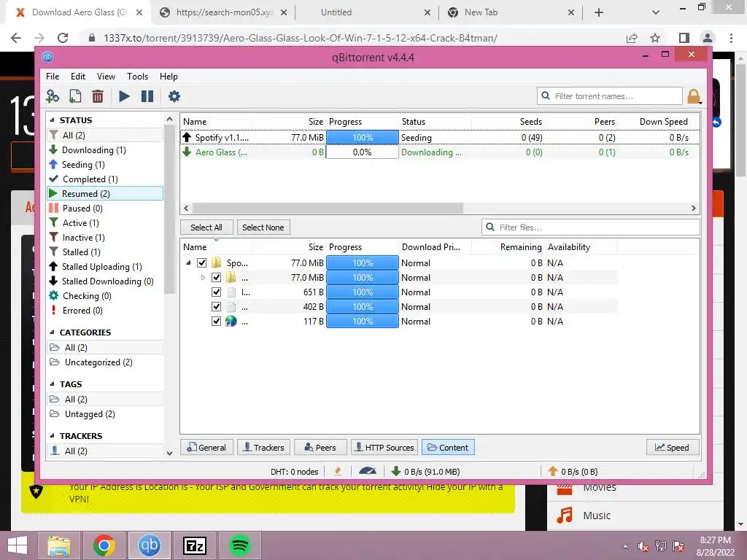Click the Speed graph button
This screenshot has width=747, height=560.
click(x=672, y=448)
